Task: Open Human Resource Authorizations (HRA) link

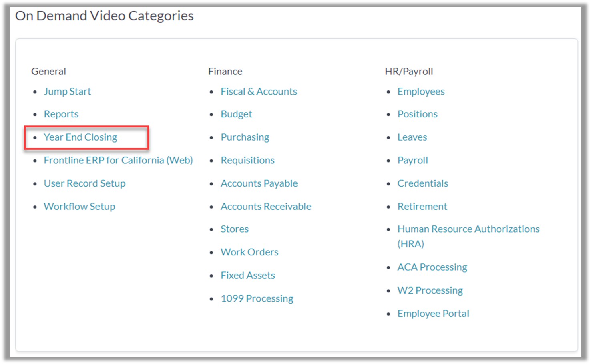Action: (468, 236)
